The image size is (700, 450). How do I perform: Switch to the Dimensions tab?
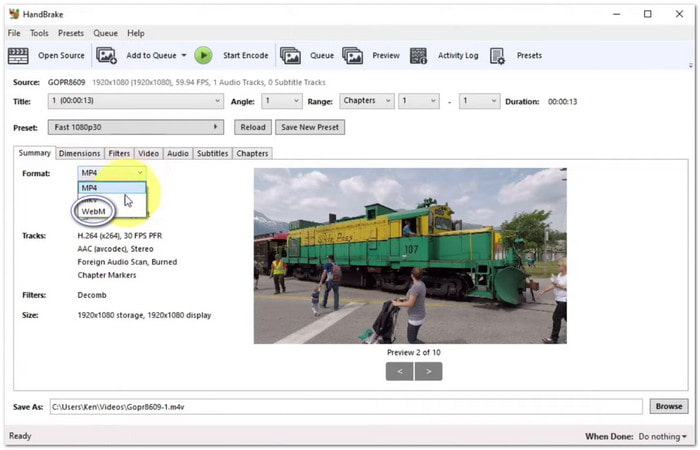click(79, 154)
